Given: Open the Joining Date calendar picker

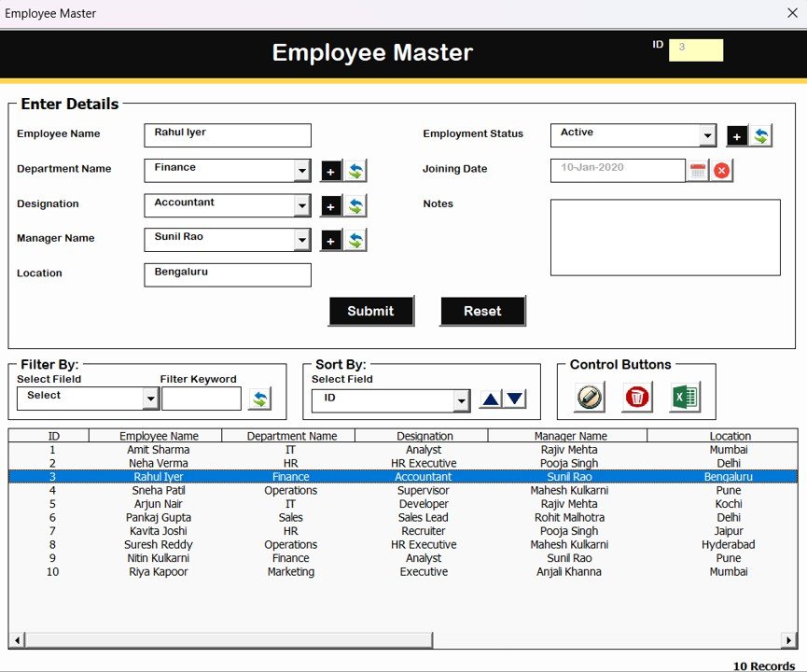Looking at the screenshot, I should [x=697, y=171].
